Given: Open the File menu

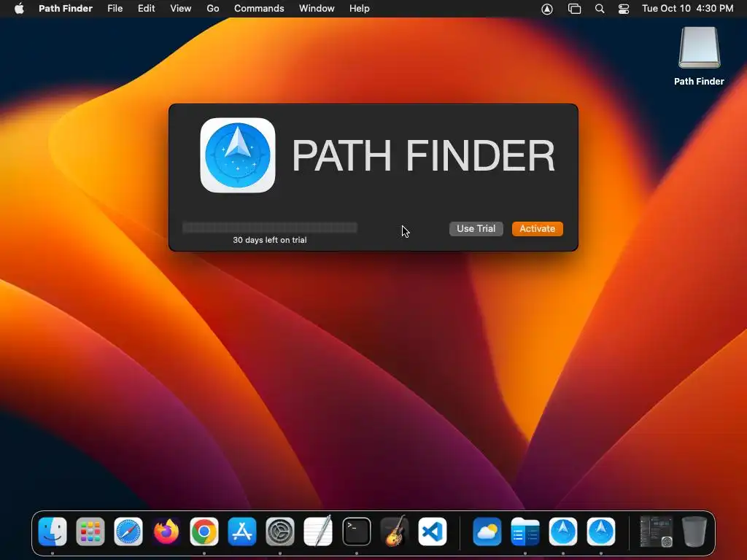Looking at the screenshot, I should 115,9.
